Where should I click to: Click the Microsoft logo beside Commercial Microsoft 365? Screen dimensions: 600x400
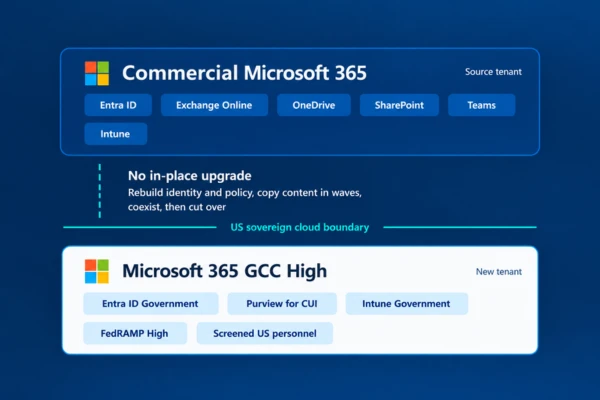click(x=97, y=73)
